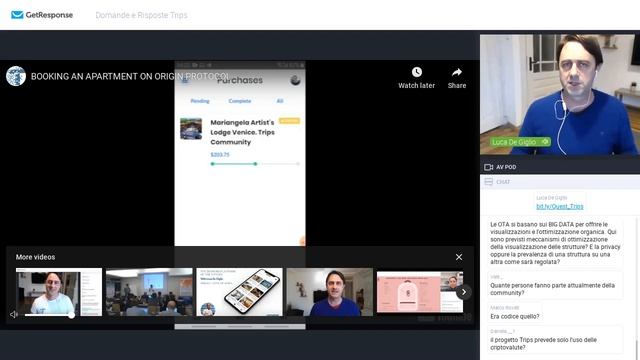The height and width of the screenshot is (360, 640).
Task: Click the GetResponse envelope logo
Action: pos(17,15)
